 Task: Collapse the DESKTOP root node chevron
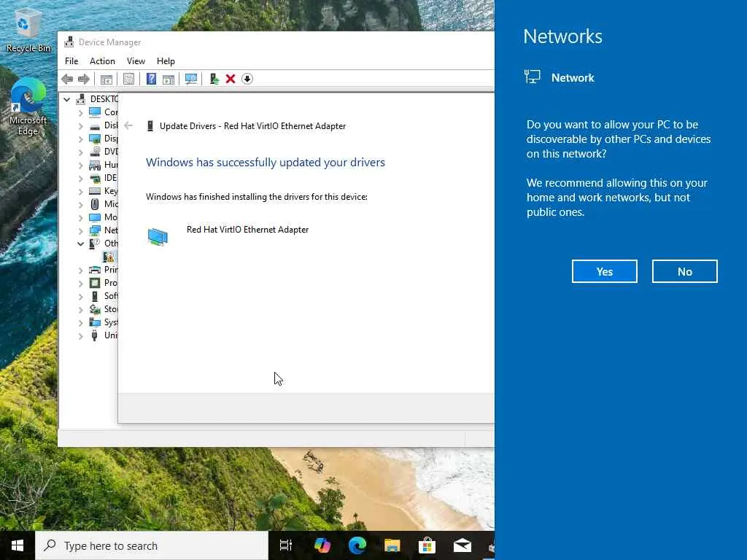tap(67, 99)
